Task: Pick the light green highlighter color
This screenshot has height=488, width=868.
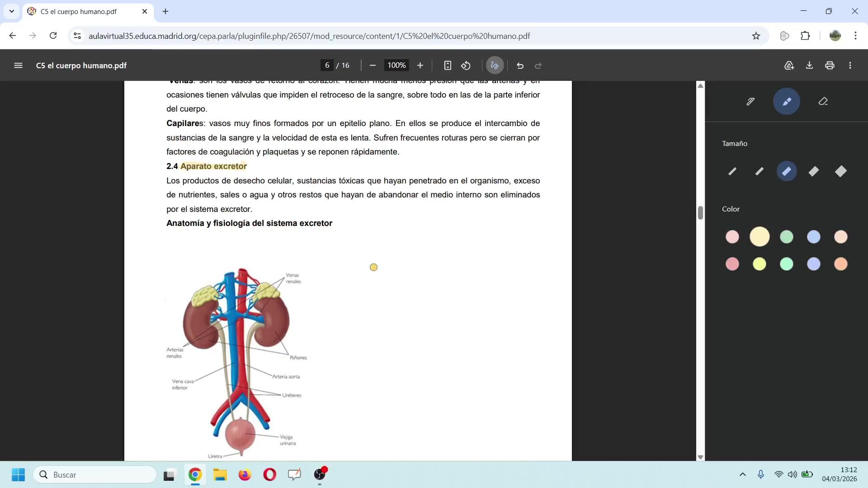Action: tap(787, 237)
